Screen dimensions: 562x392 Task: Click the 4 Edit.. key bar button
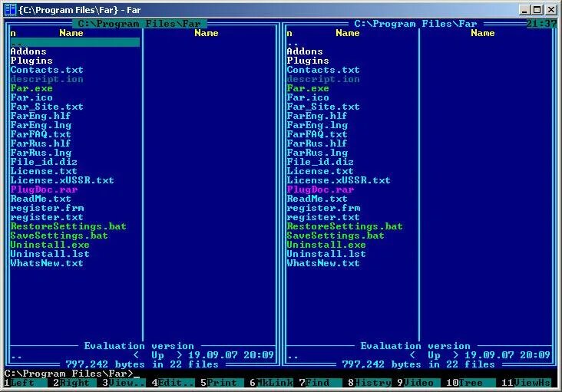coord(173,383)
